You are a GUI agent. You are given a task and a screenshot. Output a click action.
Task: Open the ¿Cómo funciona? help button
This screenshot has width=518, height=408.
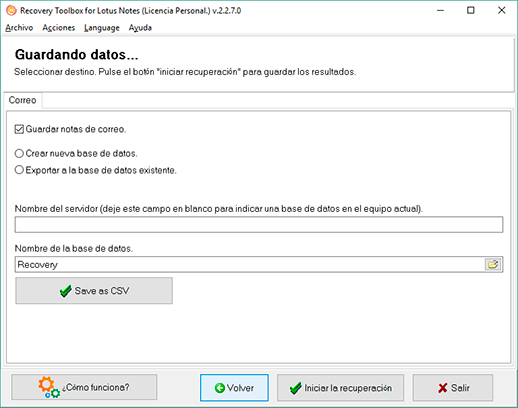84,387
